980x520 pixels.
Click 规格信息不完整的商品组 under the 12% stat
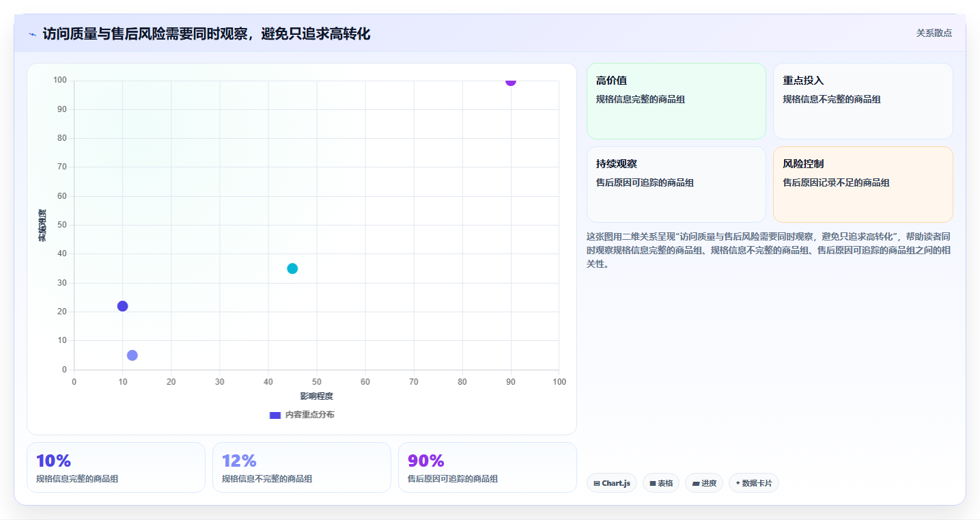pos(267,479)
